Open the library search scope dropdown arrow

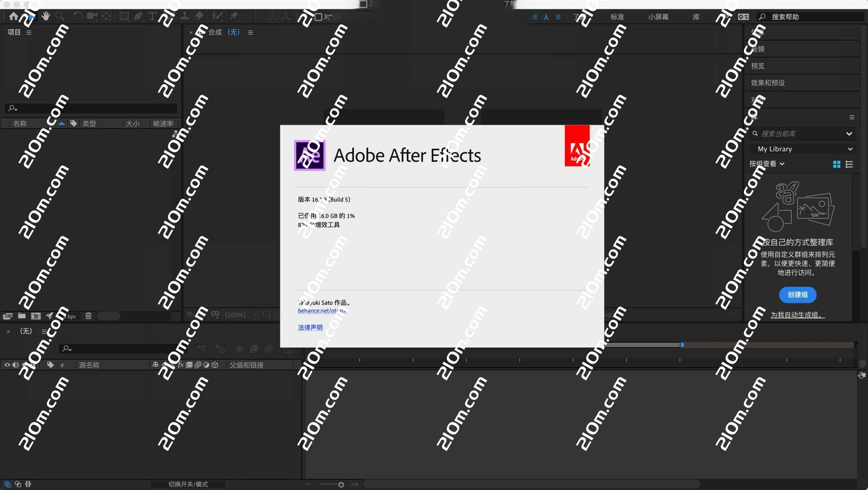coord(849,134)
